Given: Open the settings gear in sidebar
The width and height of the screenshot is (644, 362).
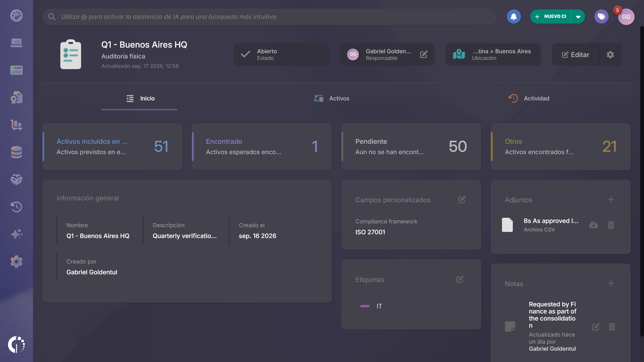Looking at the screenshot, I should pos(16,262).
